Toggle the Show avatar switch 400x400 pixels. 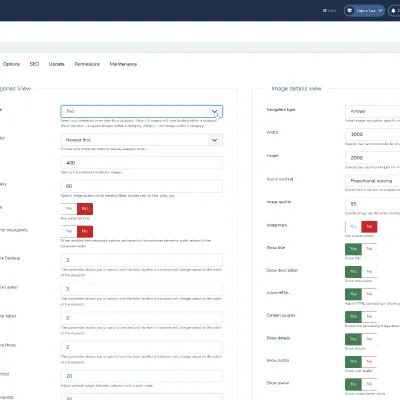coord(361,362)
